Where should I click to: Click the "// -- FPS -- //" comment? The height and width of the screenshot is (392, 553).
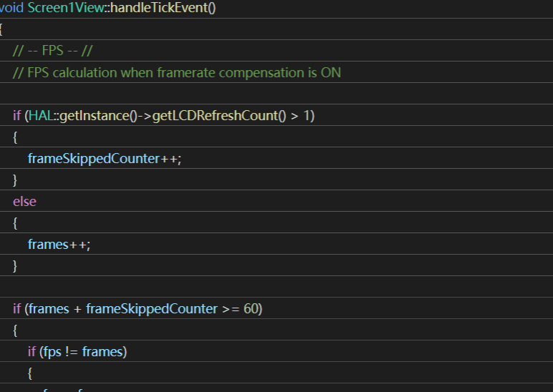tap(53, 51)
